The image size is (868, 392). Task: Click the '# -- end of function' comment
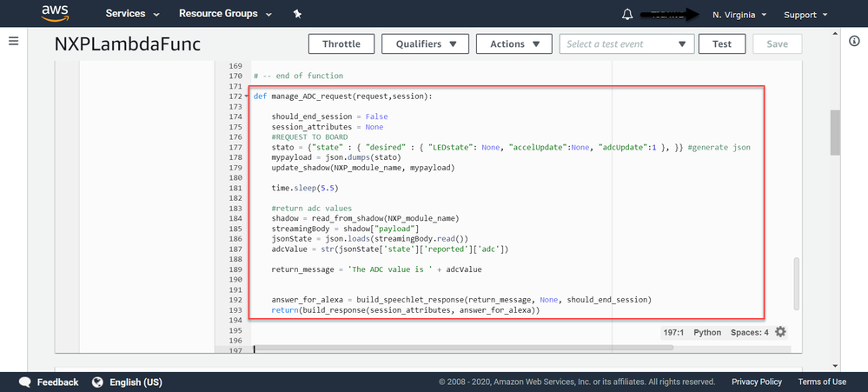[x=298, y=76]
